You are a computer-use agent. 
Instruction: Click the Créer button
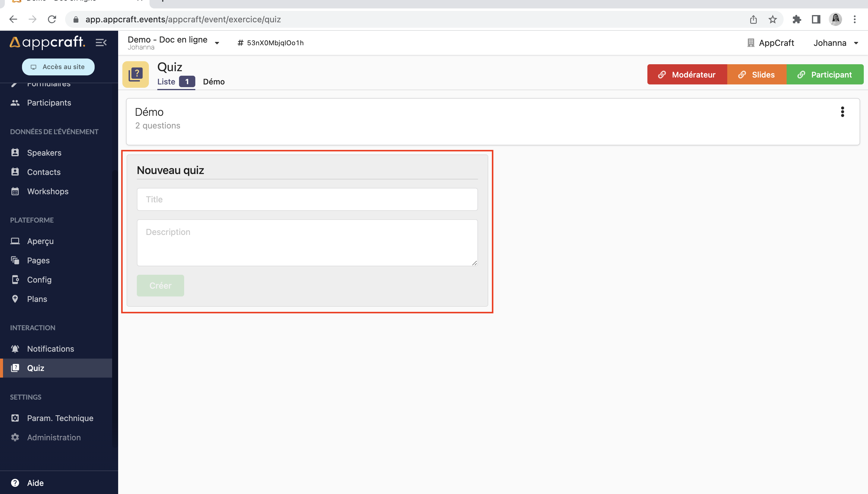(160, 285)
